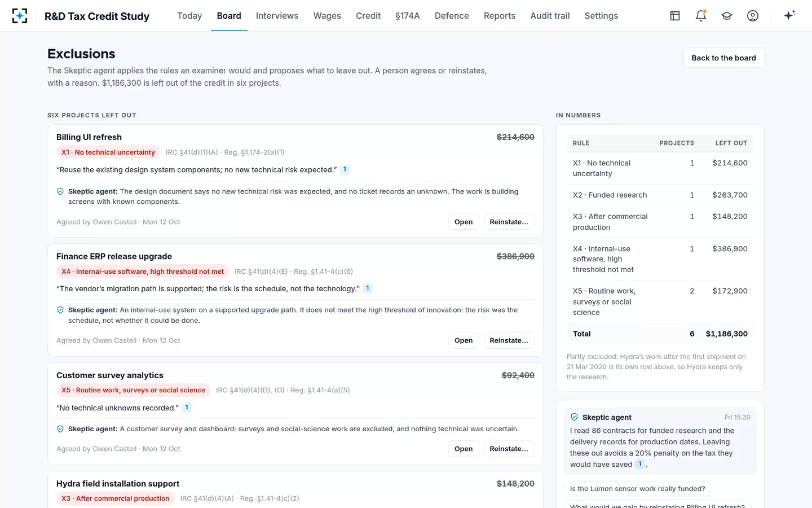Image resolution: width=812 pixels, height=508 pixels.
Task: Select the X2 Funded research table row
Action: click(x=660, y=195)
